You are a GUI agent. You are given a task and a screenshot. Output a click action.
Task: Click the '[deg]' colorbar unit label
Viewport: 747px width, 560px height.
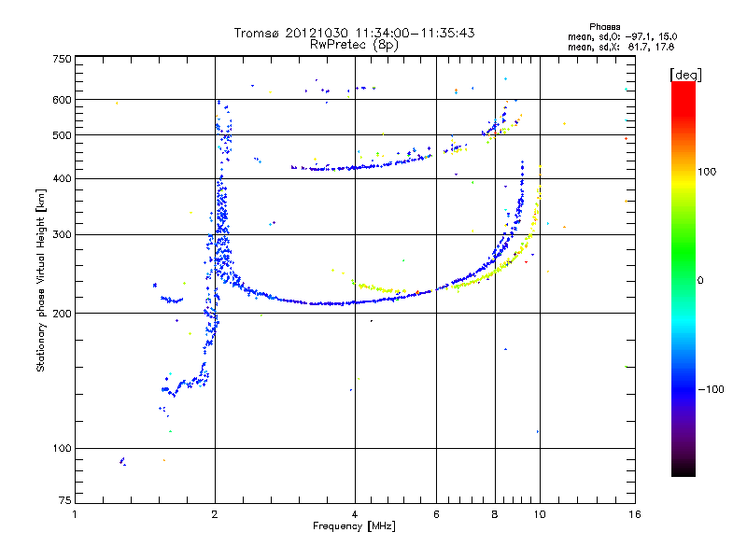tap(685, 75)
